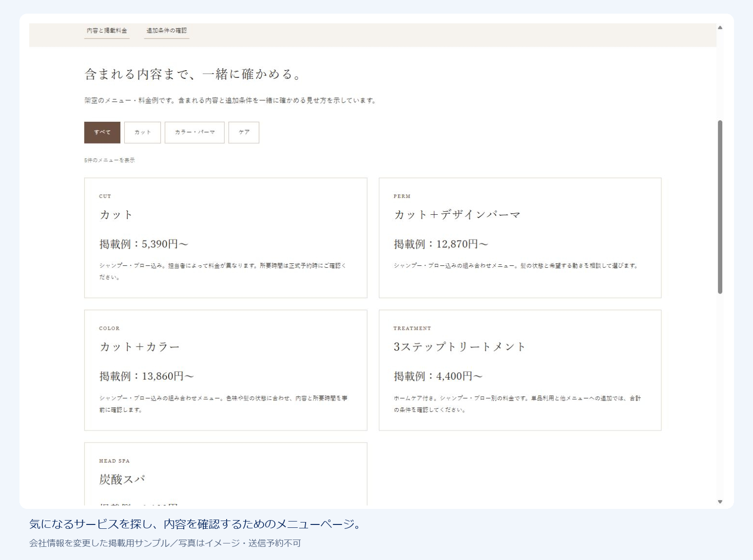Select the すべて filter tab
The image size is (753, 560).
pyautogui.click(x=102, y=132)
